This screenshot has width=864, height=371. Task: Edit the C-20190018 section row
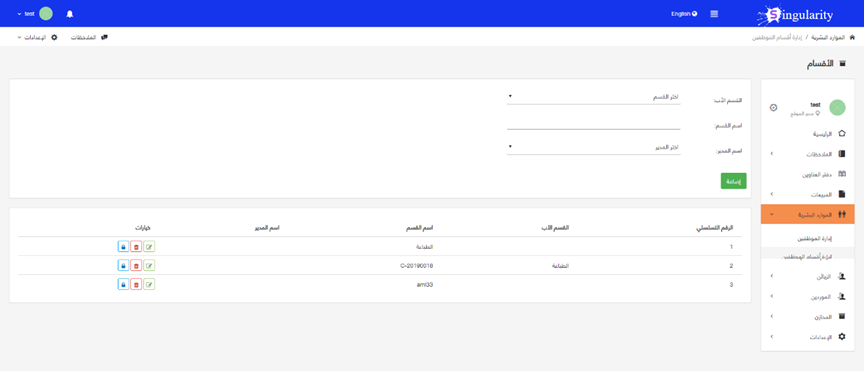click(149, 265)
